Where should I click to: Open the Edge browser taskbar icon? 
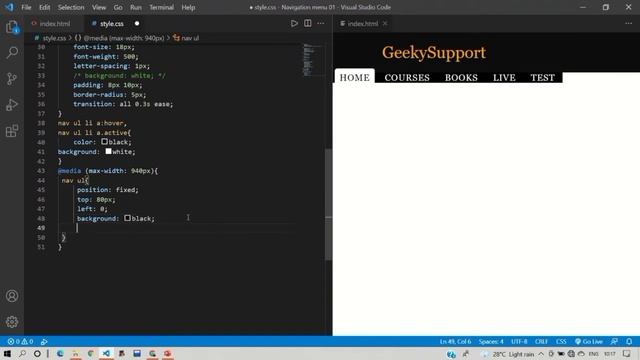[60, 353]
